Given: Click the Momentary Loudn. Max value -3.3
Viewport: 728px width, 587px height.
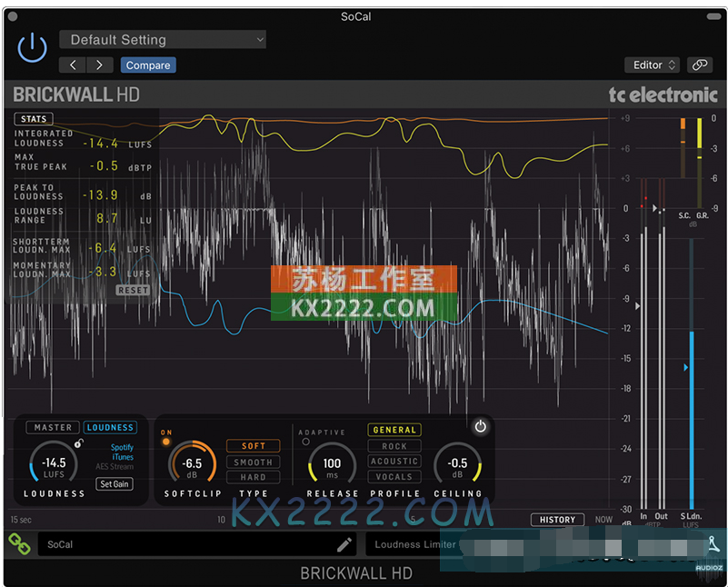Looking at the screenshot, I should tap(103, 272).
